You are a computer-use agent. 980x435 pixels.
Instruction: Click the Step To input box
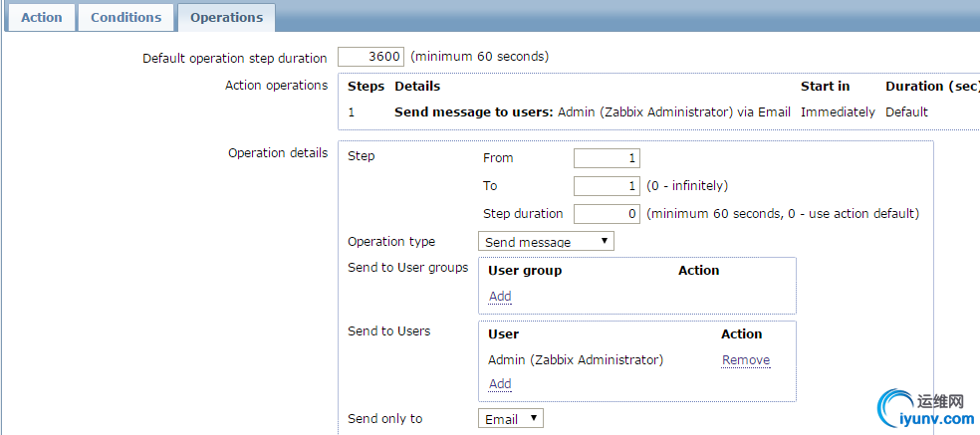coord(607,186)
